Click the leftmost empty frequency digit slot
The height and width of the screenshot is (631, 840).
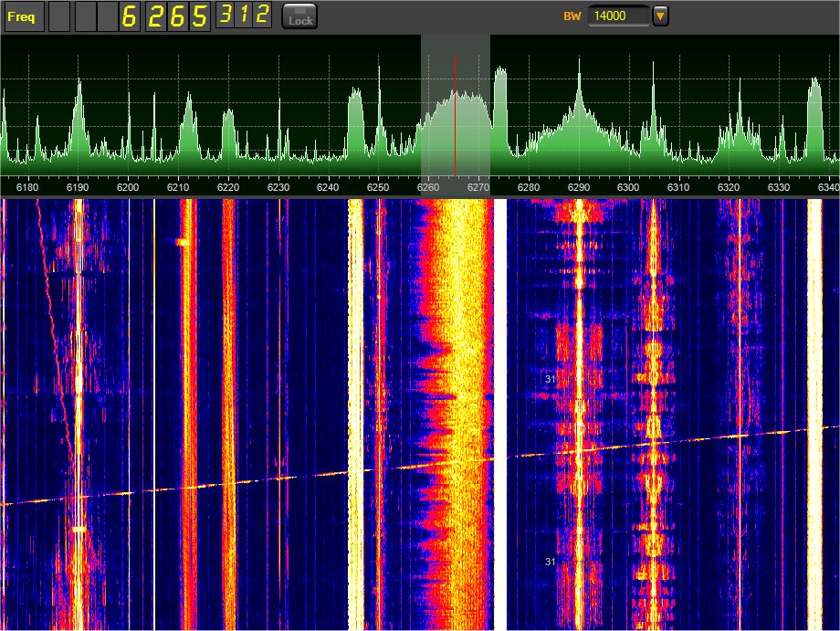pos(58,16)
